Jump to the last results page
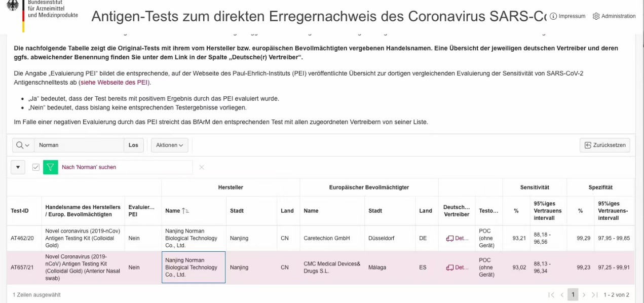This screenshot has height=303, width=644. pyautogui.click(x=595, y=295)
